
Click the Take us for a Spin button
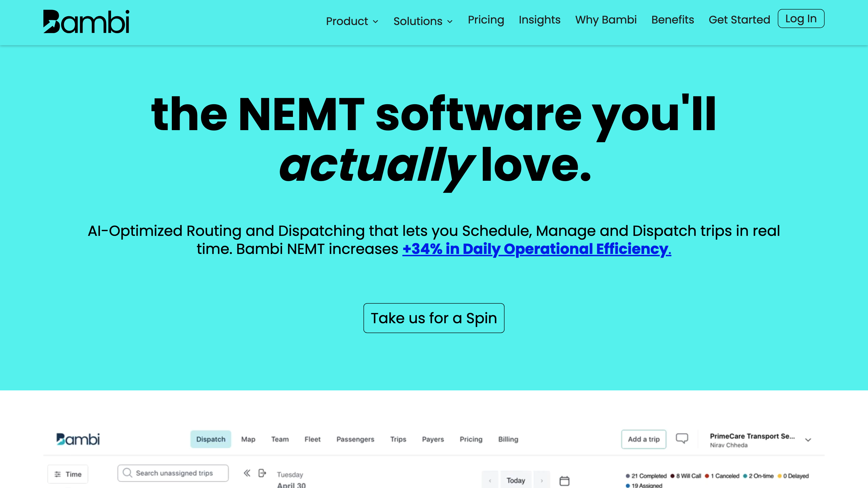[x=434, y=318]
